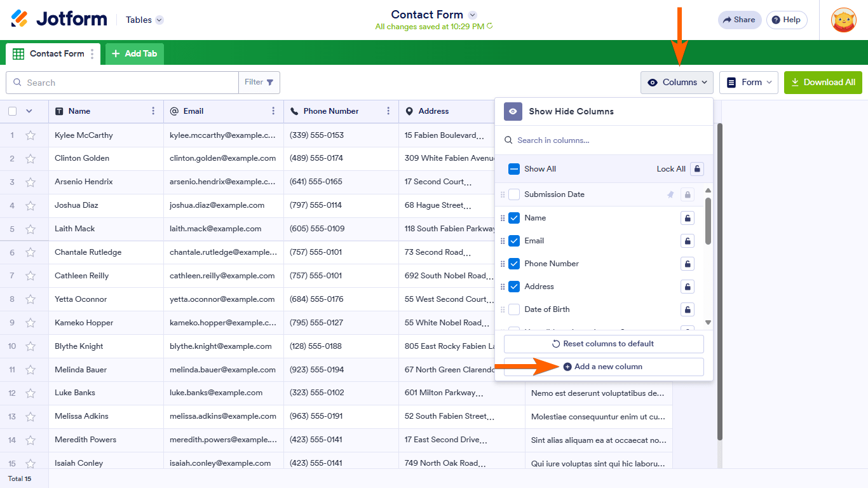Open Name column three-dot menu
The image size is (868, 488).
153,111
